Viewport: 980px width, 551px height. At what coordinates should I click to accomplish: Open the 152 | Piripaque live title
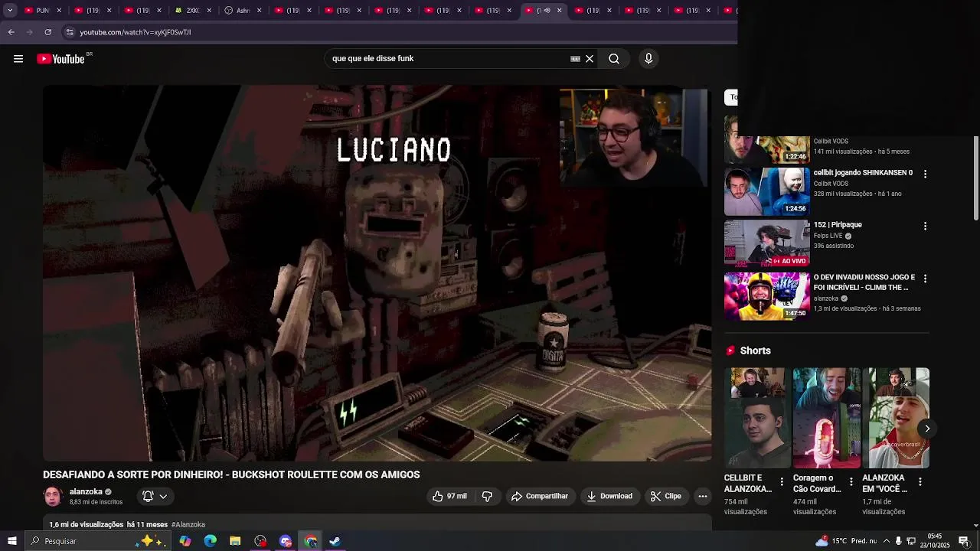coord(838,225)
